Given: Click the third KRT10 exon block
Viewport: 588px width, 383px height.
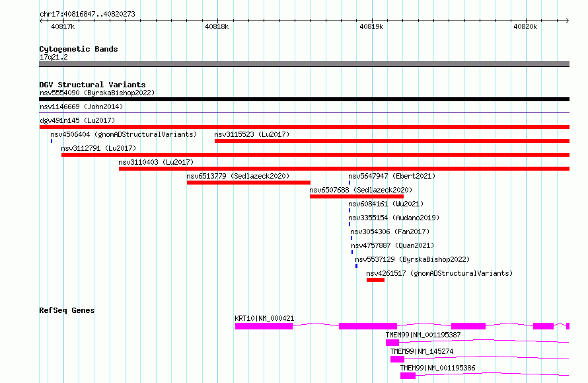Looking at the screenshot, I should tap(468, 326).
